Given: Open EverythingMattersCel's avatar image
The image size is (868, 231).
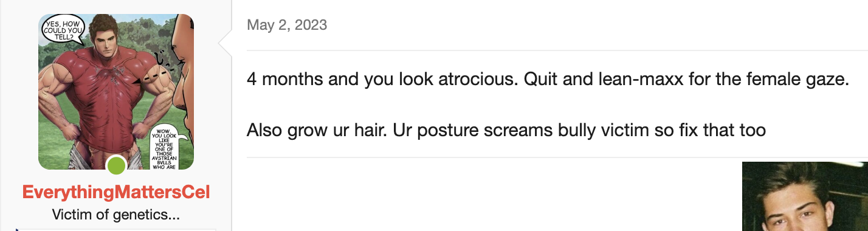Looking at the screenshot, I should click(116, 92).
